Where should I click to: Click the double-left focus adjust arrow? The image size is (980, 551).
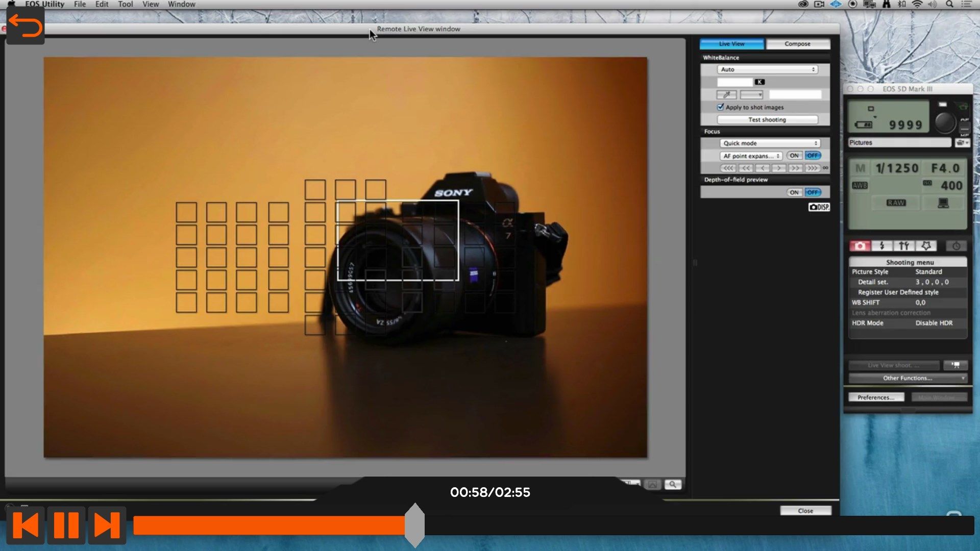pyautogui.click(x=745, y=168)
